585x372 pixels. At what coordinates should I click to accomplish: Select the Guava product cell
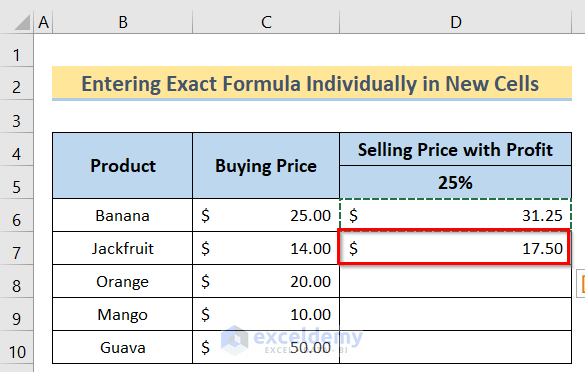(123, 347)
